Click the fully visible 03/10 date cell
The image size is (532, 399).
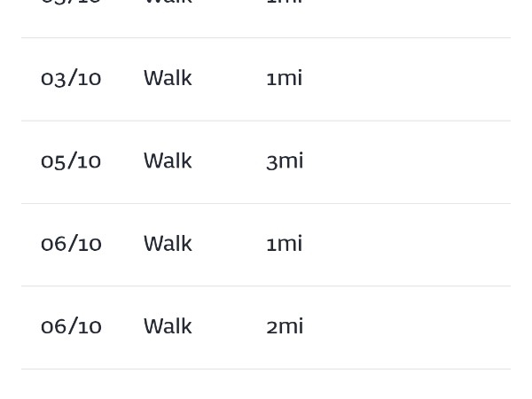pyautogui.click(x=71, y=78)
